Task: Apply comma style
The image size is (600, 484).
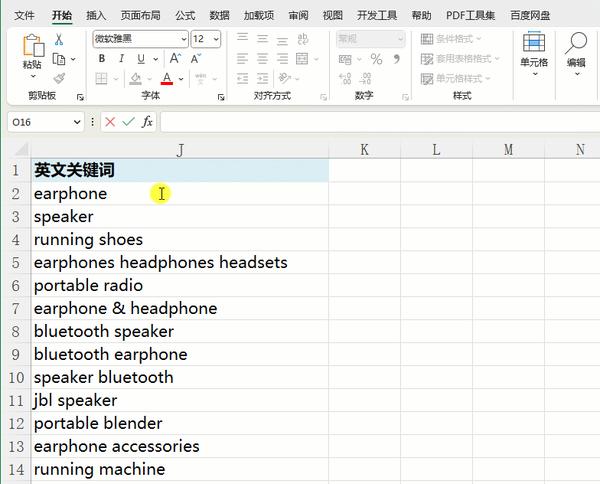Action: pyautogui.click(x=396, y=59)
